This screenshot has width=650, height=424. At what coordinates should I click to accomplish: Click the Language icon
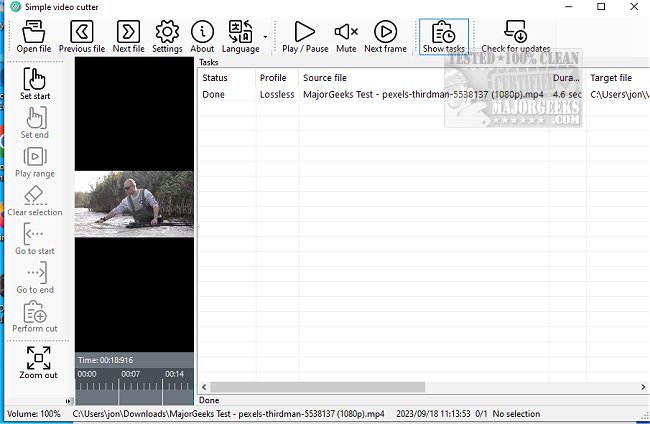point(240,36)
